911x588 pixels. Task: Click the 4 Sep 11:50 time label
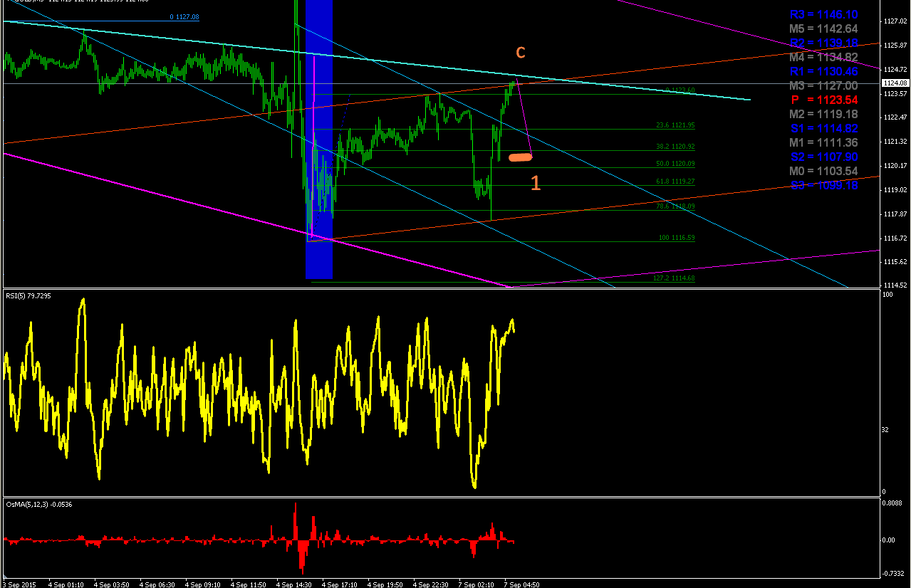click(x=249, y=584)
